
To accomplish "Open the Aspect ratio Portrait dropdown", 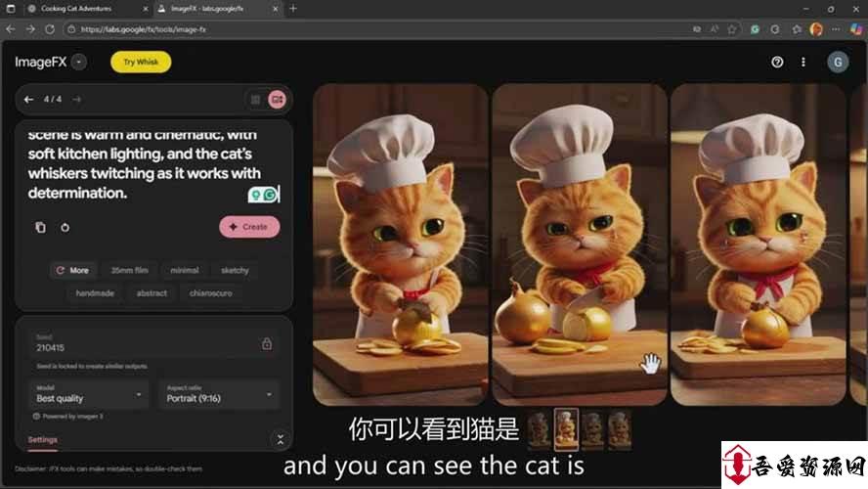I will point(222,394).
